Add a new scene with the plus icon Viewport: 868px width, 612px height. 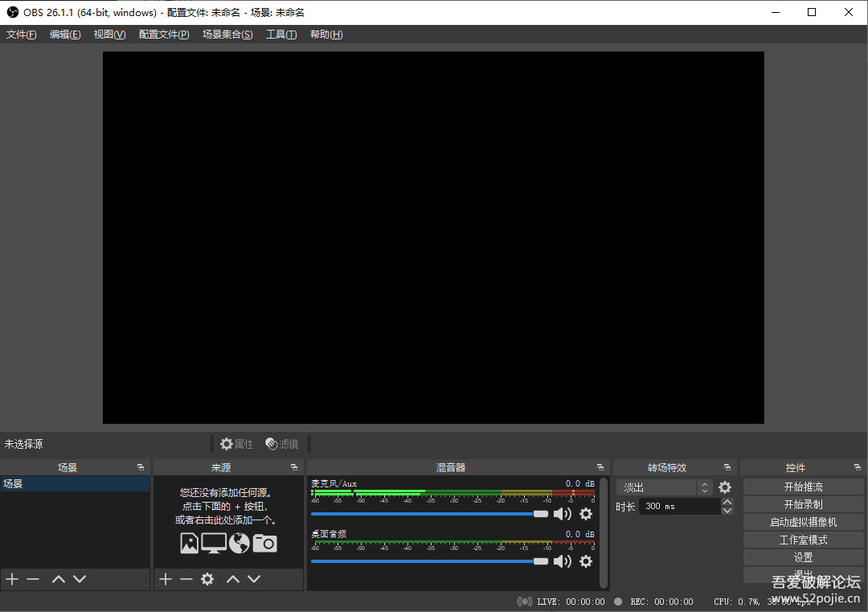click(x=12, y=579)
